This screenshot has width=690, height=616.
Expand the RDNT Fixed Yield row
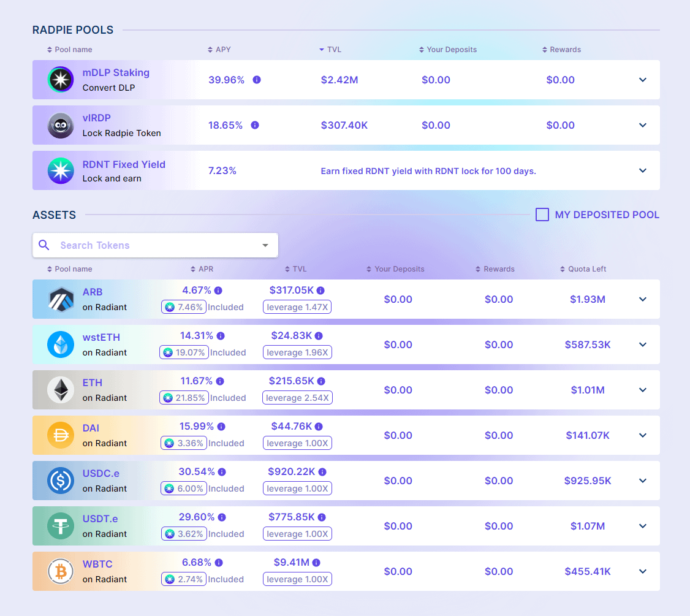(643, 170)
